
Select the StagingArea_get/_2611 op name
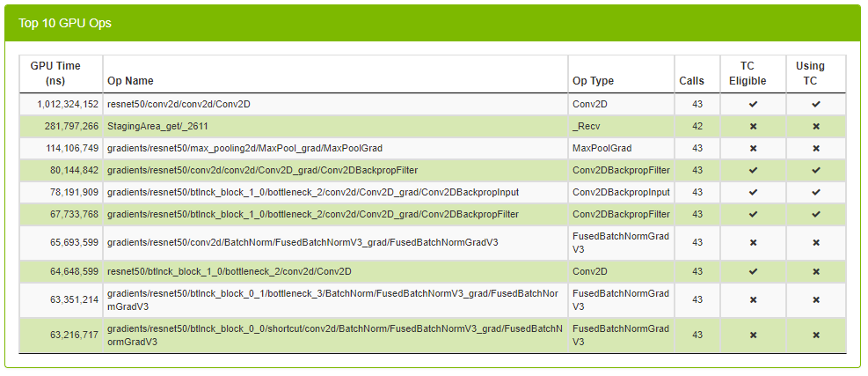click(x=157, y=126)
